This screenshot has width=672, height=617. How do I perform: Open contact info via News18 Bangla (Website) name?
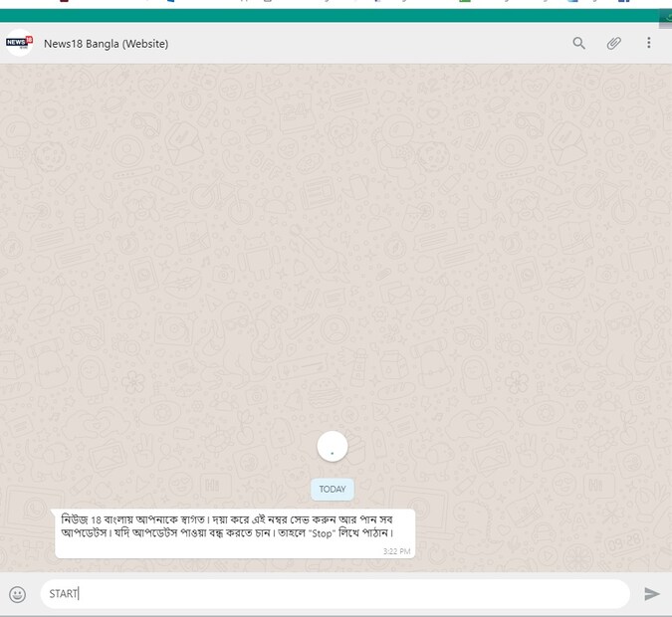click(106, 44)
